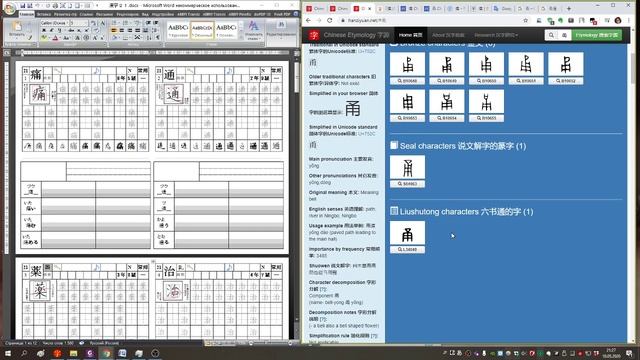Viewport: 640px width, 360px height.
Task: Open the Chrome three-dot menu
Action: [629, 20]
